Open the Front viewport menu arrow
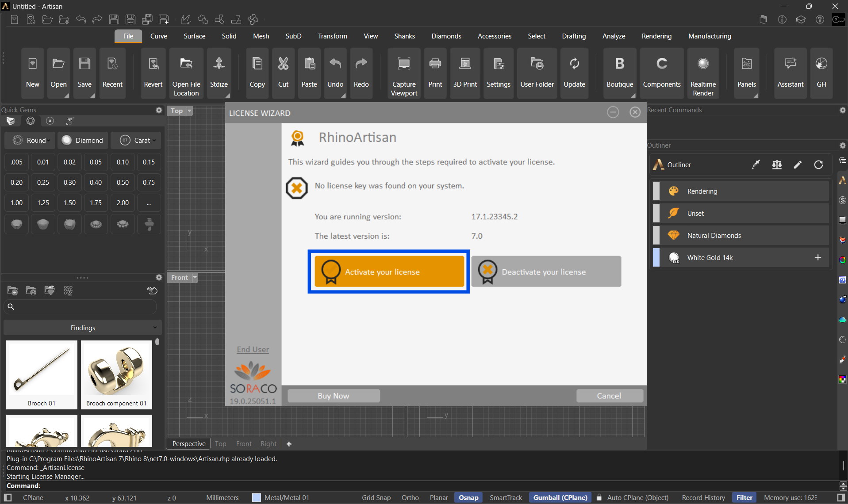848x504 pixels. tap(195, 278)
